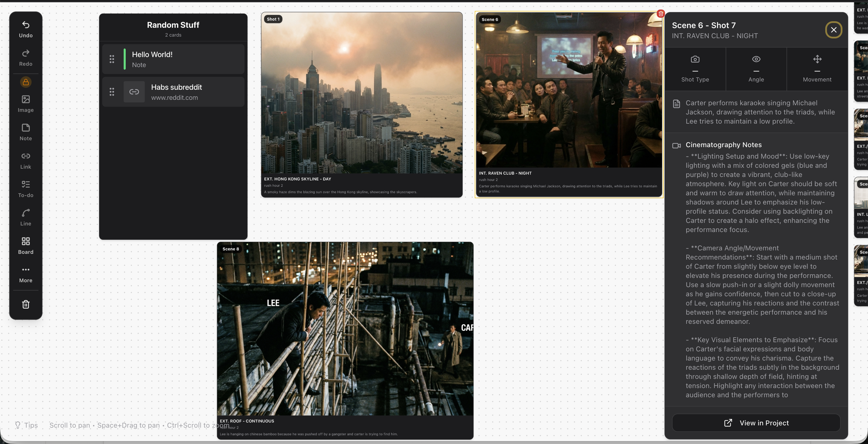The width and height of the screenshot is (868, 444).
Task: Select the Link tool
Action: (x=26, y=161)
